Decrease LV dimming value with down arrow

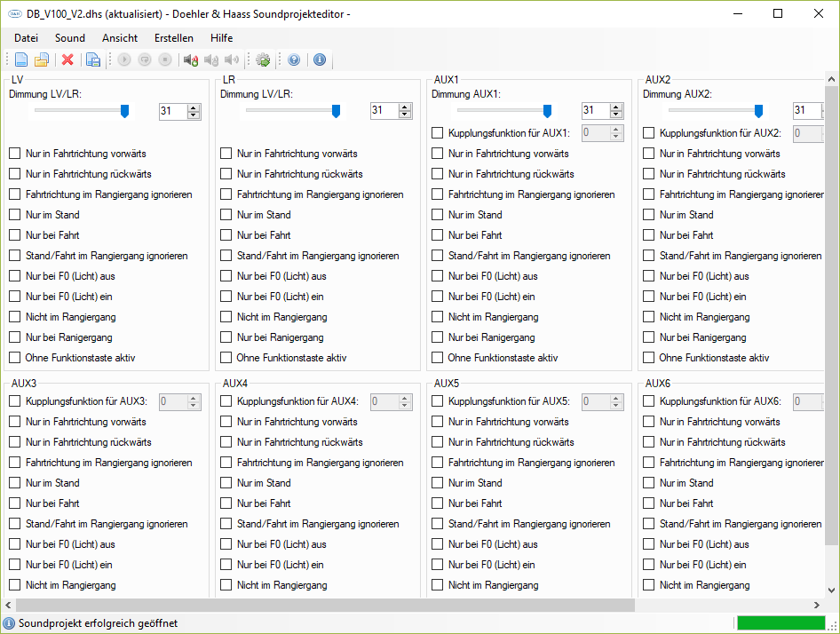[194, 115]
